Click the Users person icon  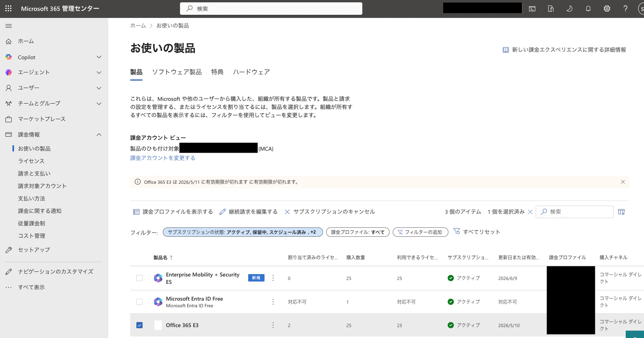pyautogui.click(x=9, y=88)
